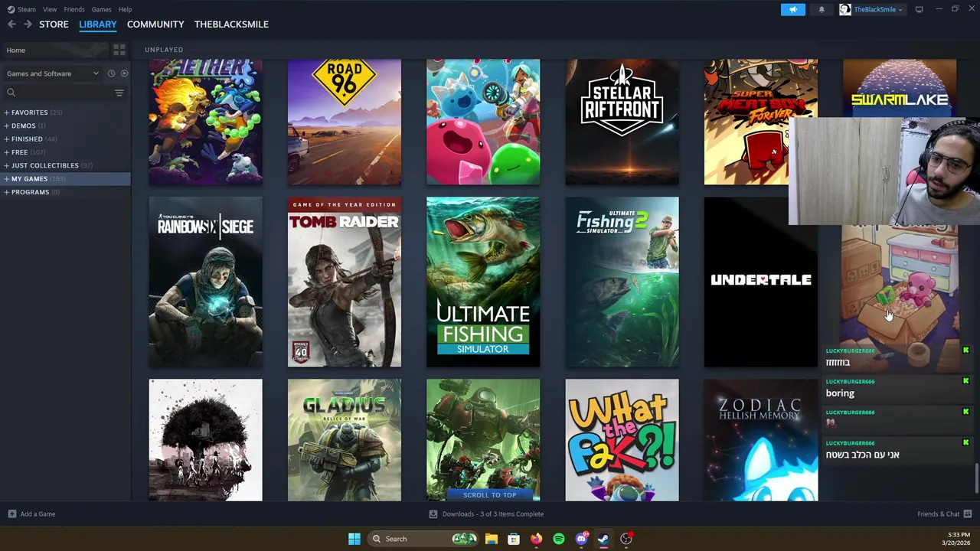Open the tree silhouette game cover
980x551 pixels.
[205, 440]
